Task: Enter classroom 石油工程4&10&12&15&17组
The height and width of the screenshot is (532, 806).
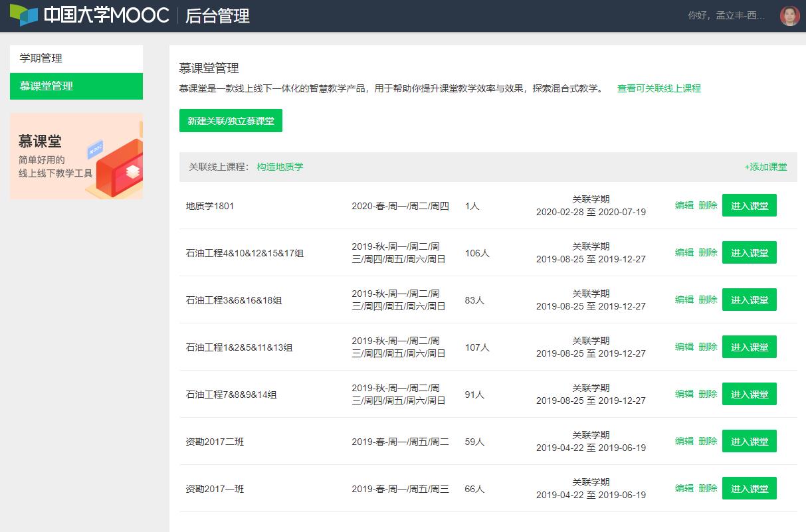Action: (x=749, y=253)
